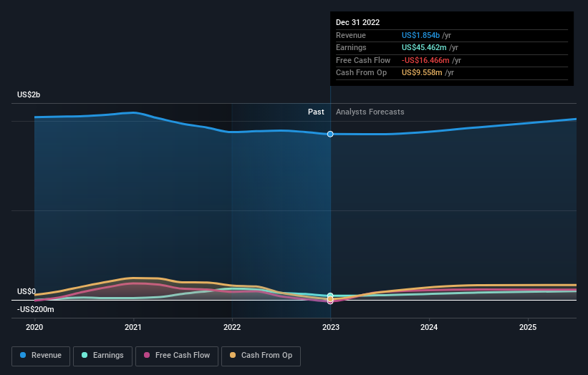Click the orange Cash From Op legend dot
This screenshot has height=375, width=588.
pos(233,355)
